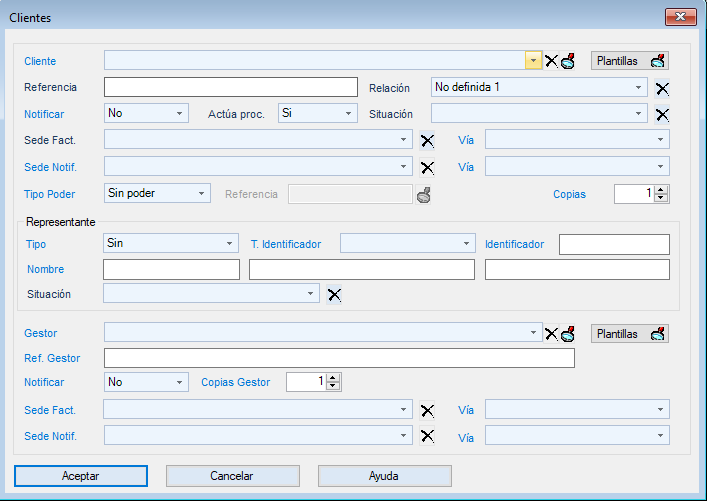Image resolution: width=707 pixels, height=501 pixels.
Task: Decrease Copias Gestor with the down arrow
Action: click(333, 386)
